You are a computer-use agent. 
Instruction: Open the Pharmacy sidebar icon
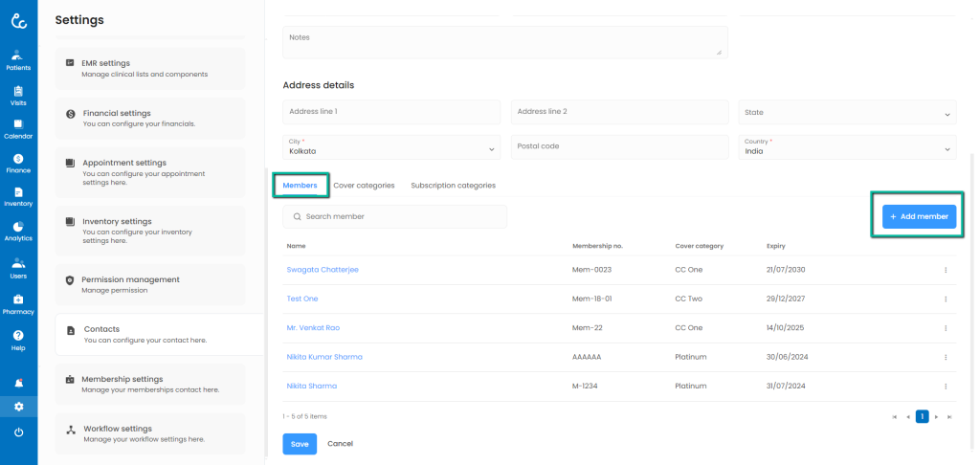pos(18,303)
